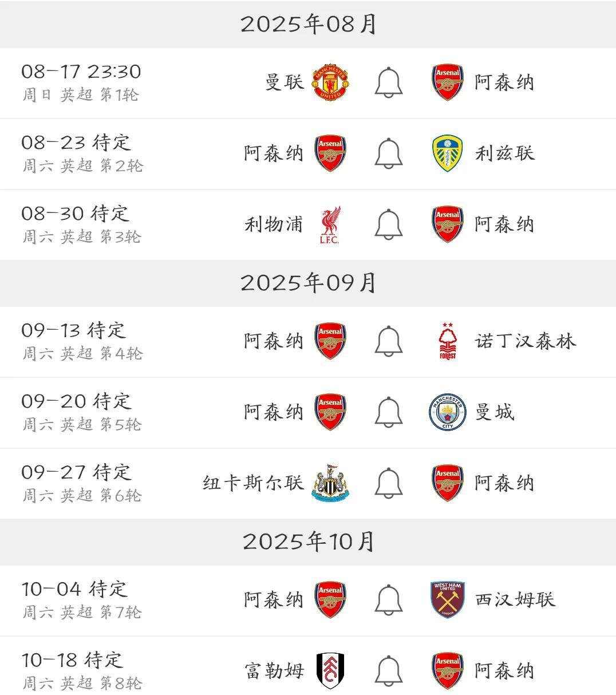Viewport: 616px width, 695px height.
Task: Click the Newcastle United crest
Action: 330,483
